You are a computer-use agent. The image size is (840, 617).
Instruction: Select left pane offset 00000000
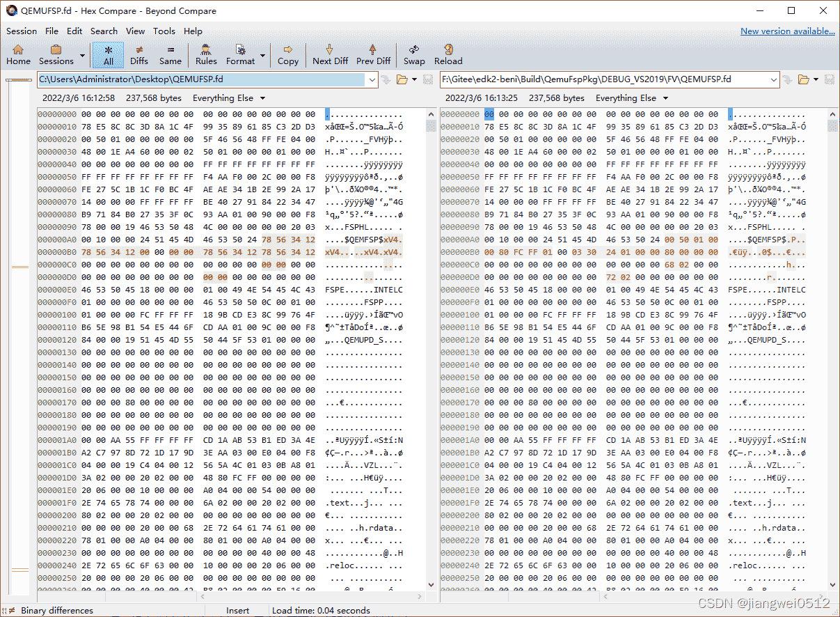pos(58,114)
